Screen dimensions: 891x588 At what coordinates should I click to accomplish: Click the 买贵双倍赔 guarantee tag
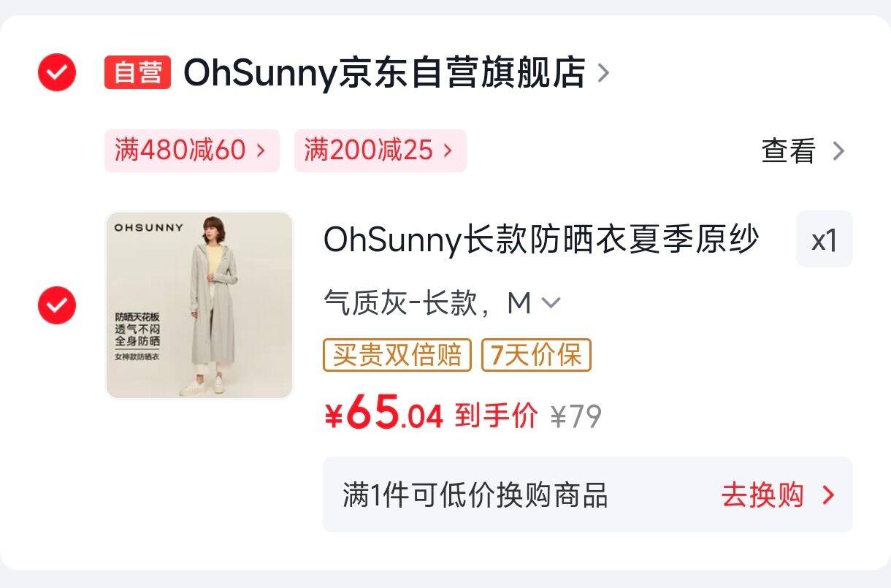pyautogui.click(x=397, y=355)
